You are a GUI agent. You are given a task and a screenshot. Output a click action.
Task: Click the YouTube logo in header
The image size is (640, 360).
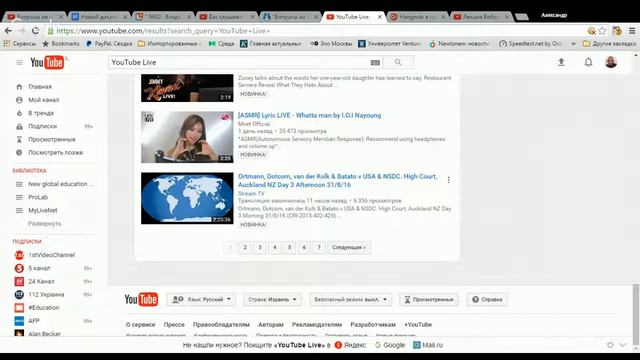coord(47,62)
